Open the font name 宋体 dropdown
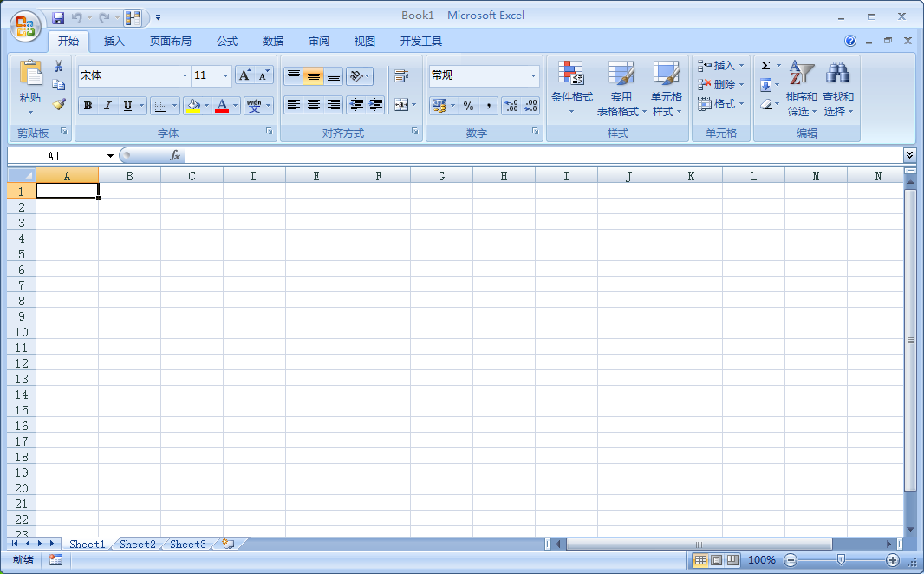The width and height of the screenshot is (924, 574). tap(185, 75)
